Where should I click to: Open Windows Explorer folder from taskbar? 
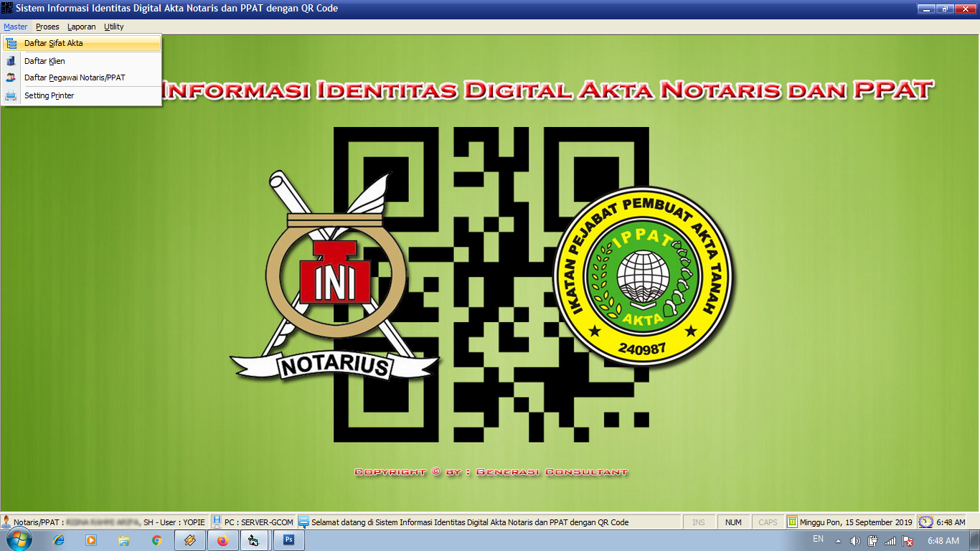click(x=124, y=540)
